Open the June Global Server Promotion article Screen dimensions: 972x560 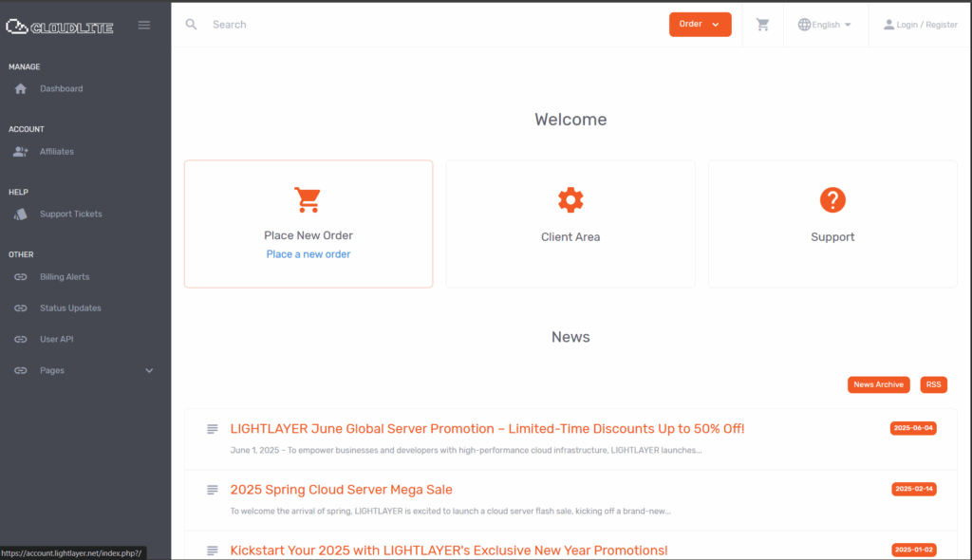coord(487,428)
